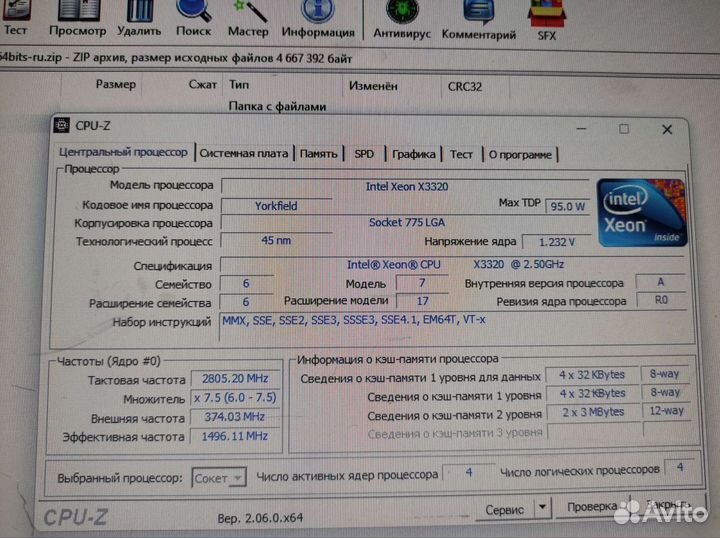This screenshot has width=720, height=538.
Task: Click the 1496.11 MHz effective frequency value
Action: (235, 436)
